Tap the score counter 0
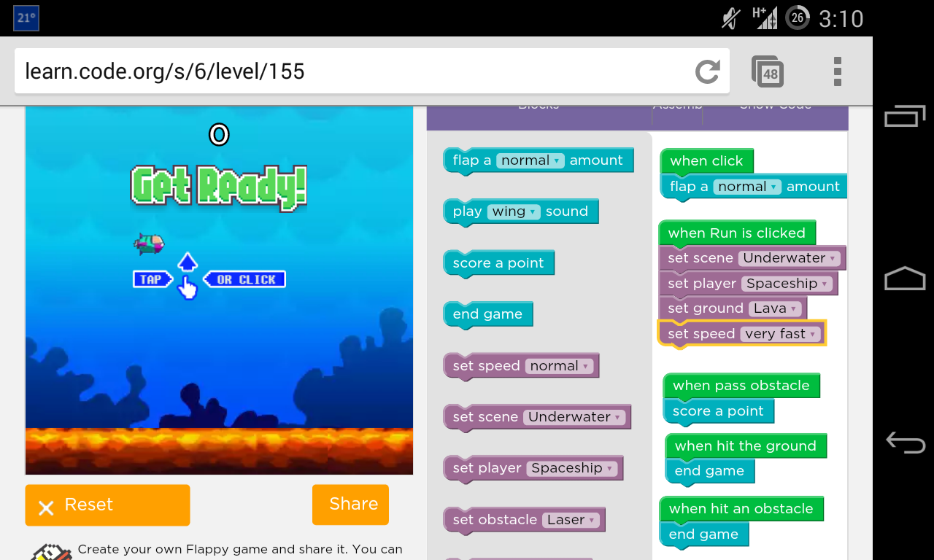Screen dimensions: 934x560 click(x=219, y=134)
